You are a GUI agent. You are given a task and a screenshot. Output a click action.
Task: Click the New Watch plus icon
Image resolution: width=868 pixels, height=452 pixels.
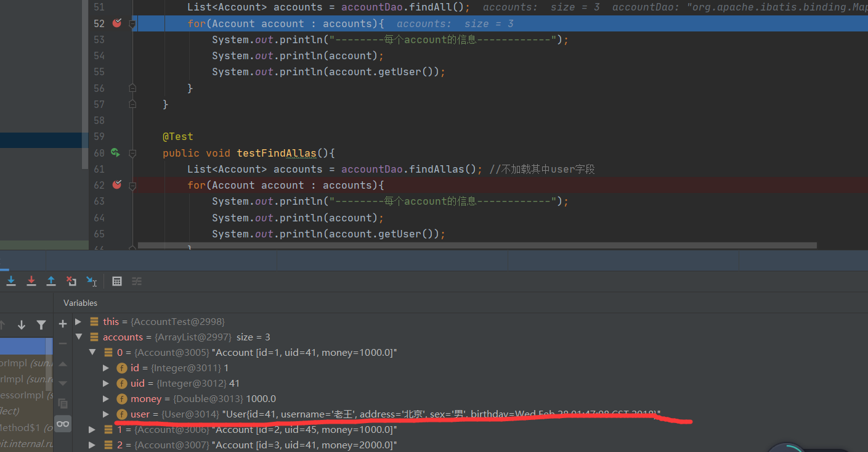63,324
